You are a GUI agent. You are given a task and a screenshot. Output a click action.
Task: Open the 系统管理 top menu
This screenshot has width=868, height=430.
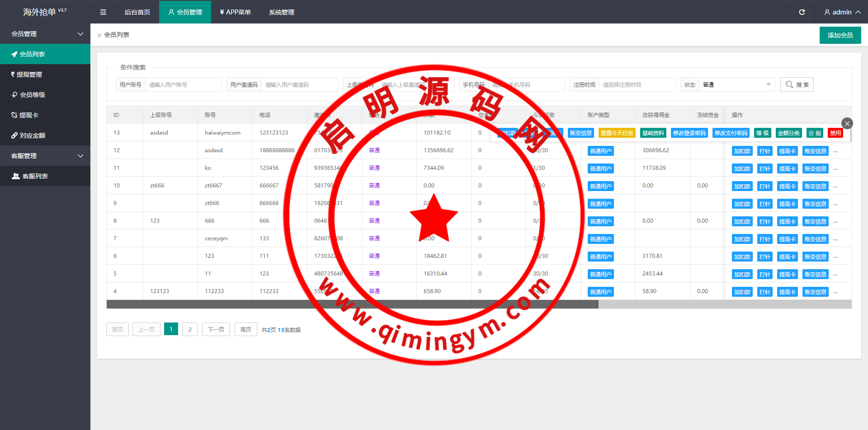[281, 12]
